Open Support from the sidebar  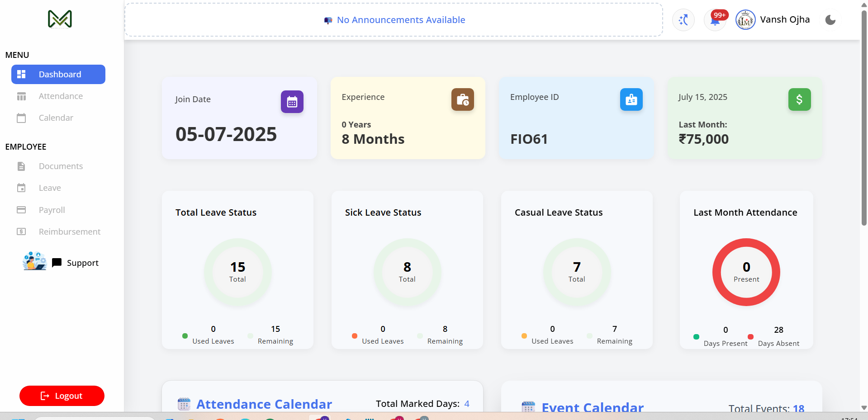coord(83,263)
